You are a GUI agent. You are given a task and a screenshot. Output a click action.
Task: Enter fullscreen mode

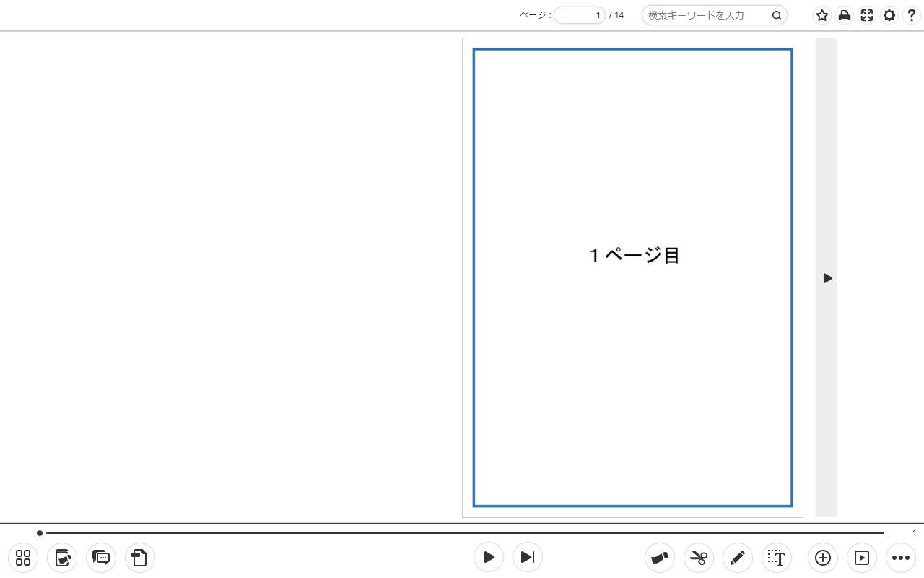click(867, 15)
